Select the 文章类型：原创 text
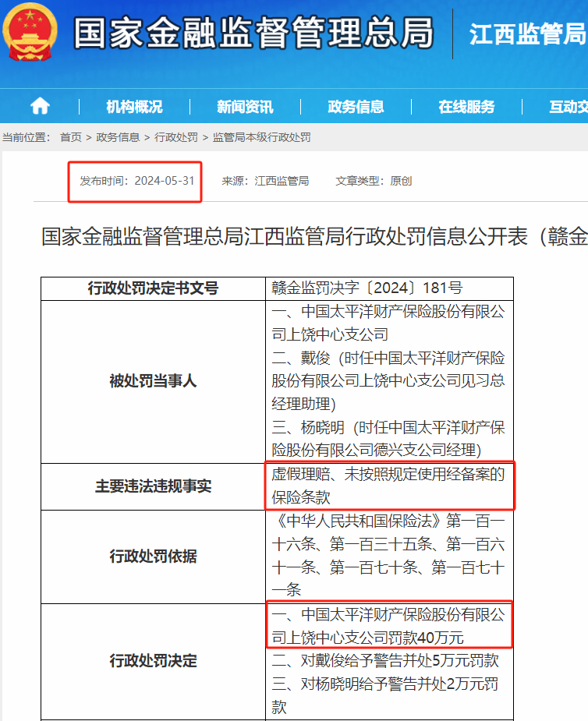 [374, 181]
